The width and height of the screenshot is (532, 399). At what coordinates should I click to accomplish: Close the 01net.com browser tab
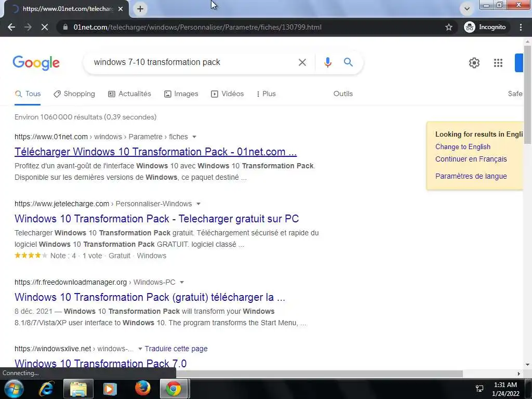[x=121, y=9]
